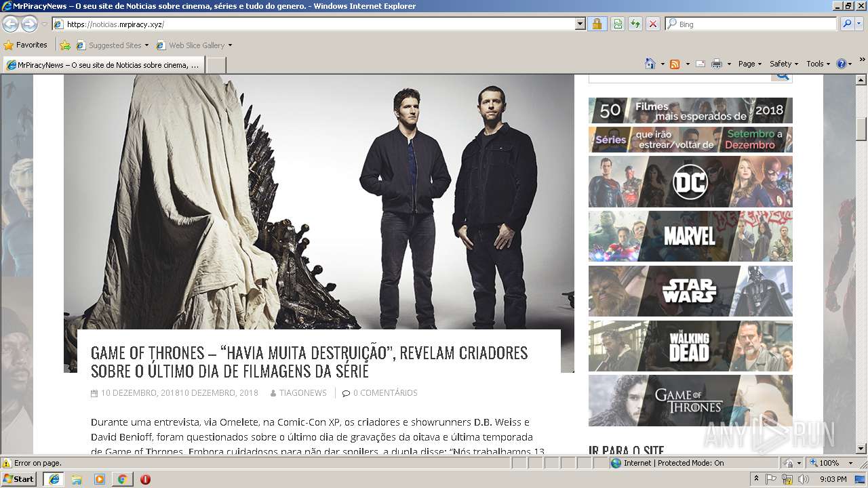Click the browser Back arrow button

[x=10, y=24]
